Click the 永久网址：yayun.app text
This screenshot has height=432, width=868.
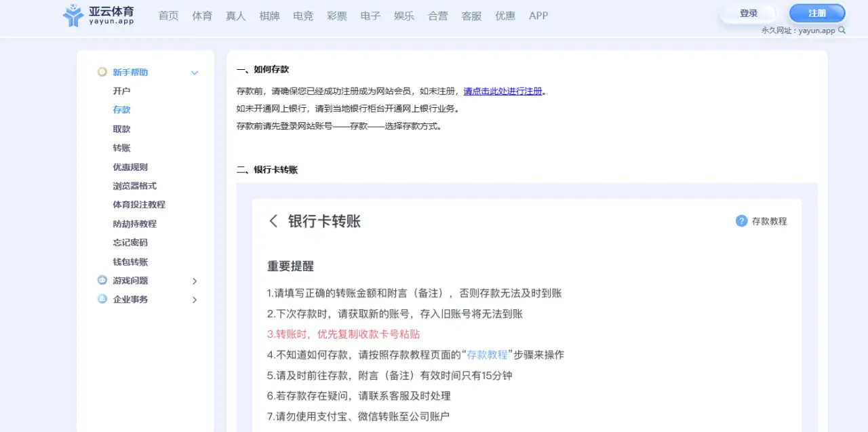click(x=798, y=31)
